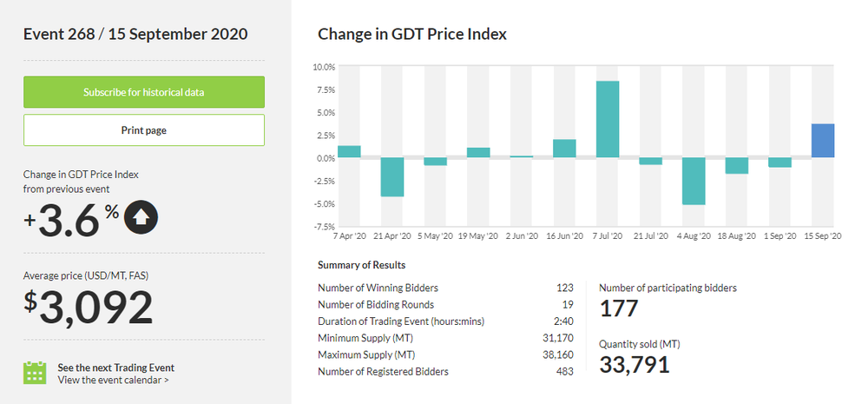Click the 21 Apr '20 negative bar
This screenshot has width=868, height=404.
point(392,176)
